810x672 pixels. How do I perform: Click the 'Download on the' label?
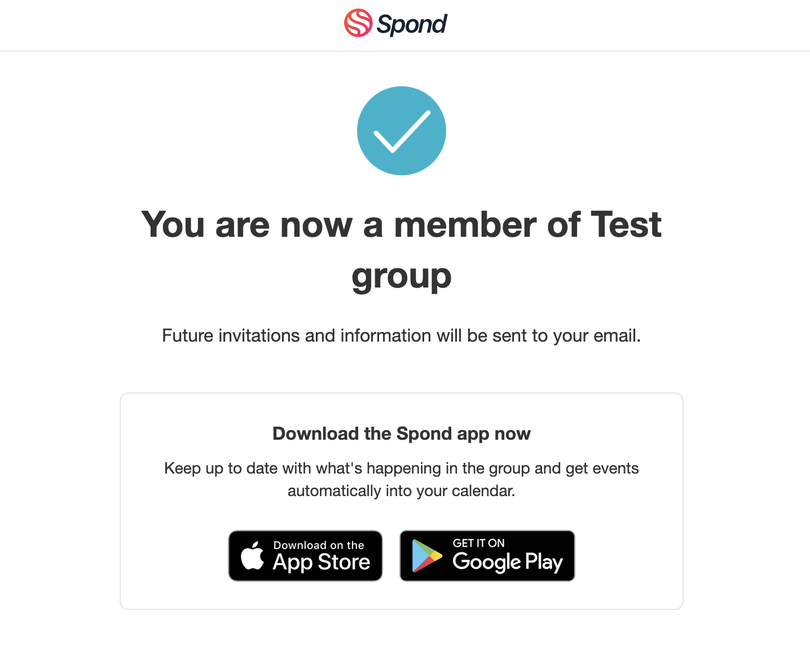coord(319,545)
